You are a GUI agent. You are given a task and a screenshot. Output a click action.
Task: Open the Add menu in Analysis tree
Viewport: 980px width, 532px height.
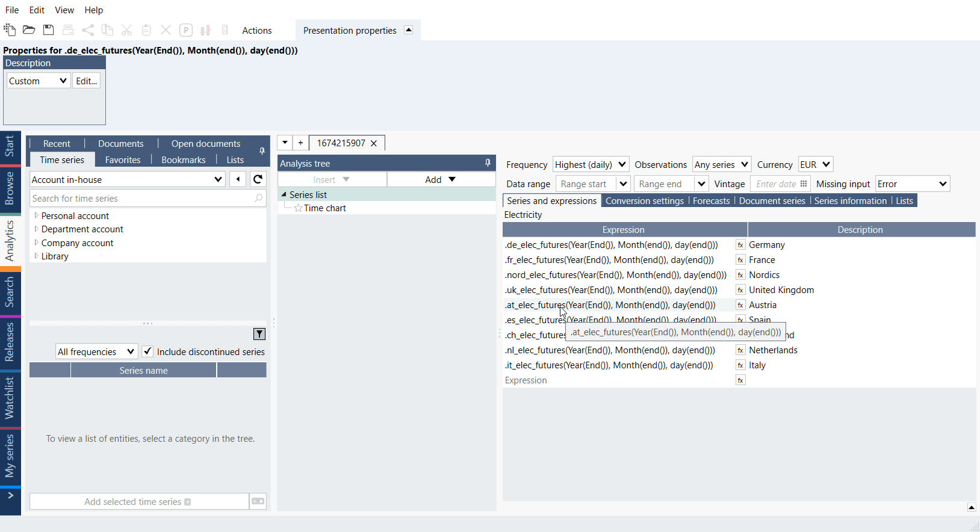[x=441, y=179]
